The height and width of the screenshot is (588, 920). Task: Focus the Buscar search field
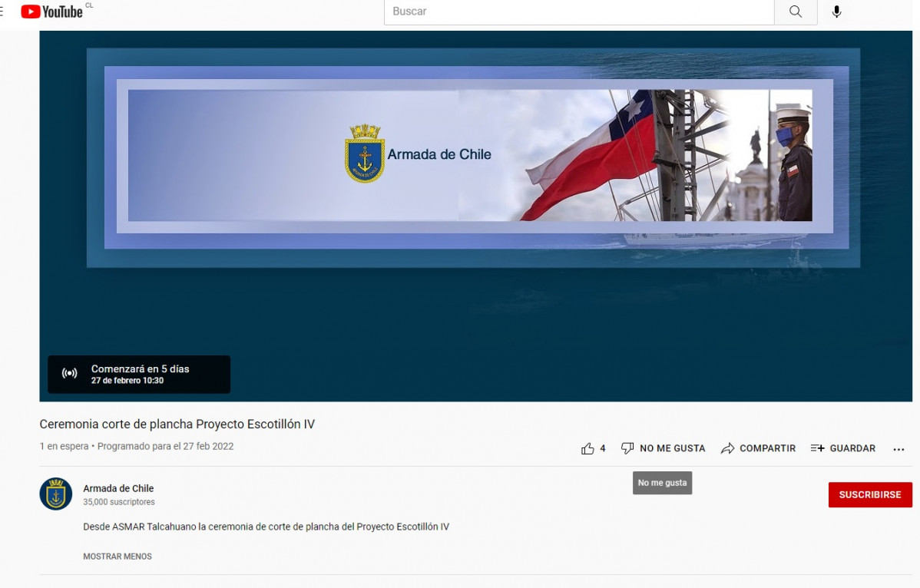579,12
